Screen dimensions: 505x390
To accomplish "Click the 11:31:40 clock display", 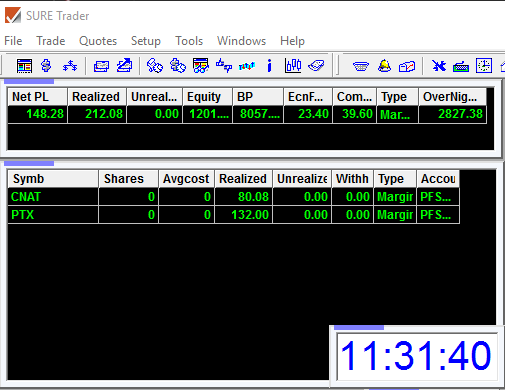I will 417,356.
